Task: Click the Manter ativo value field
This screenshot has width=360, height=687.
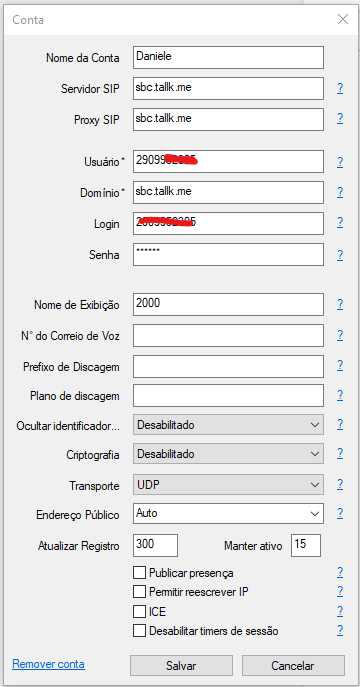Action: [306, 545]
